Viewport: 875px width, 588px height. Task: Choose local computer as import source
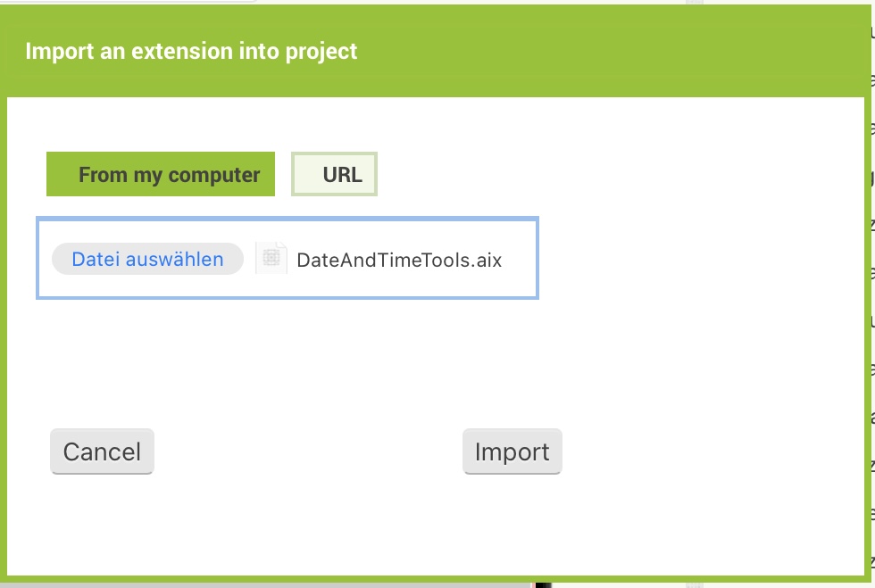[161, 174]
